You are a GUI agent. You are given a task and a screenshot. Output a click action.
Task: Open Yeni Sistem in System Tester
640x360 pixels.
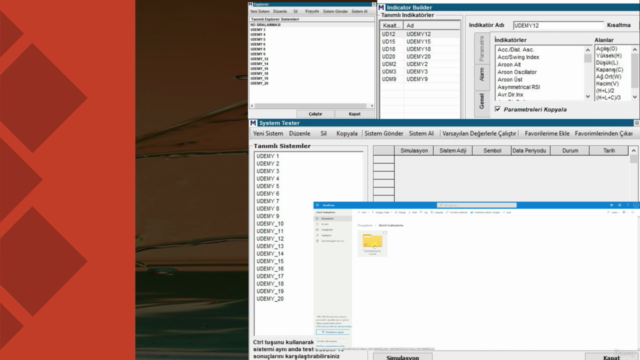point(268,133)
